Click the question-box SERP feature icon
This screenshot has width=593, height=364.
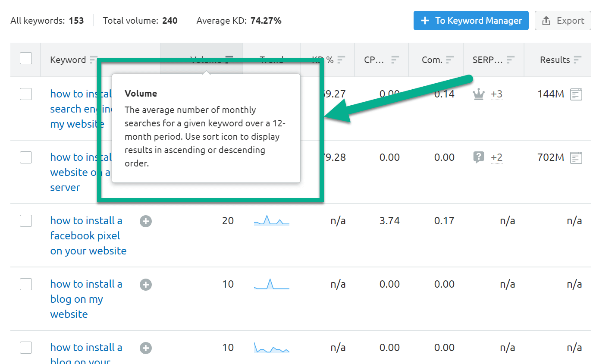[x=479, y=157]
